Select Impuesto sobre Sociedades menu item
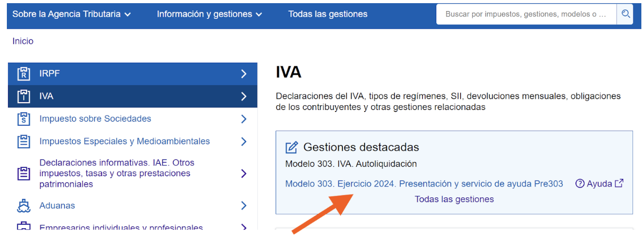This screenshot has width=644, height=242. coord(133,119)
